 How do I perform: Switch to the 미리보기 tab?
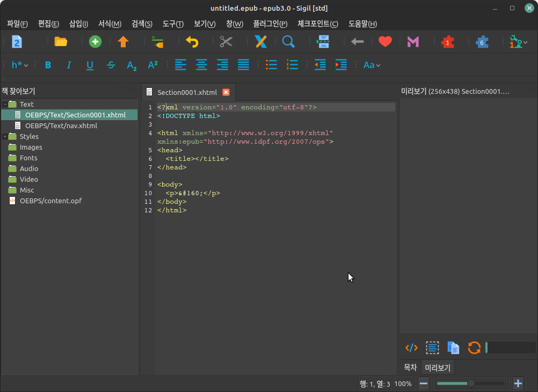point(438,368)
